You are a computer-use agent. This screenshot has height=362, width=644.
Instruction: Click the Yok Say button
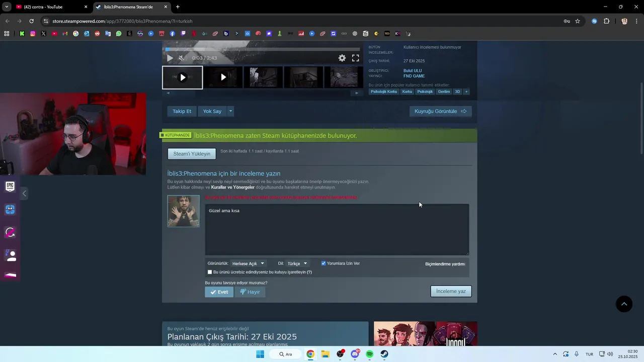tap(212, 111)
